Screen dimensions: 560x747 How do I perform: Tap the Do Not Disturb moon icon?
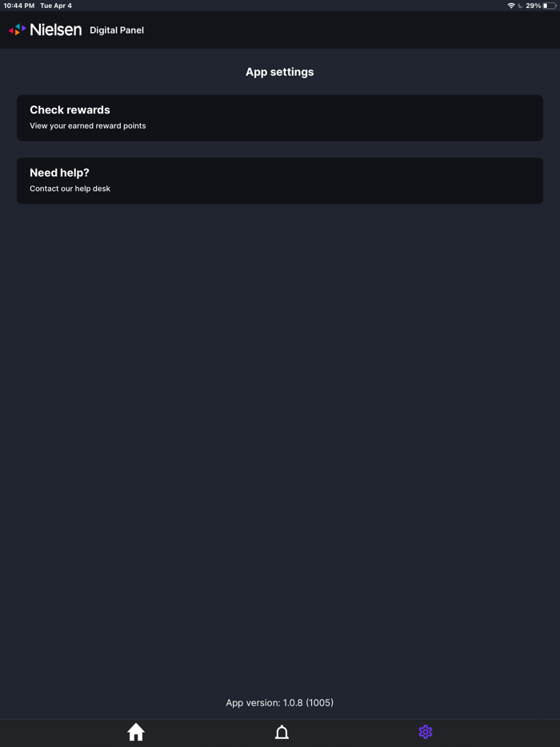520,6
